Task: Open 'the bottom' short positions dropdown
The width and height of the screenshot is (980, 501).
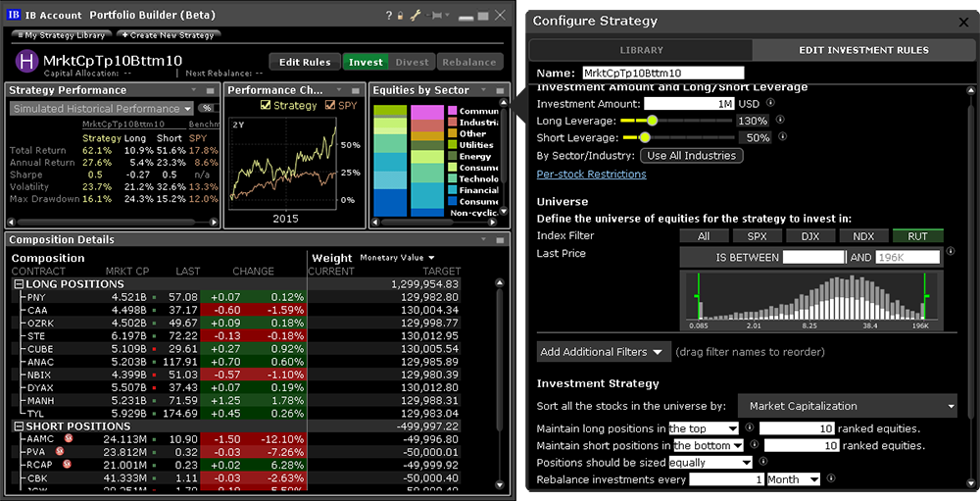Action: click(x=708, y=445)
